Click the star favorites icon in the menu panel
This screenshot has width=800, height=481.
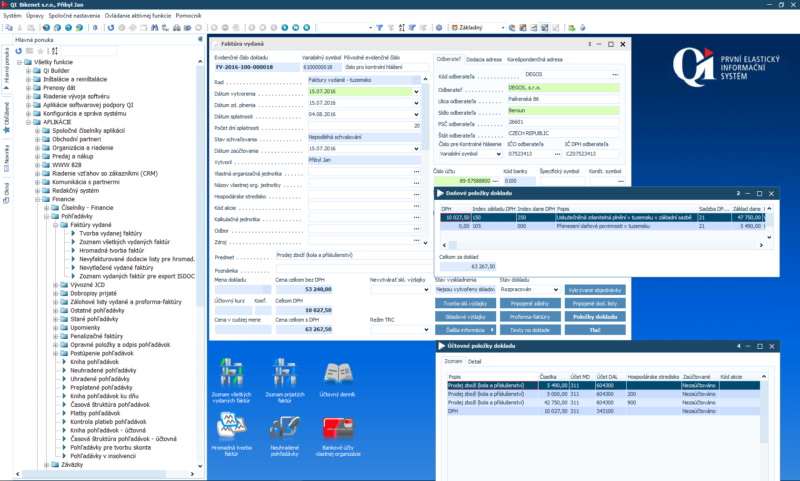click(41, 50)
